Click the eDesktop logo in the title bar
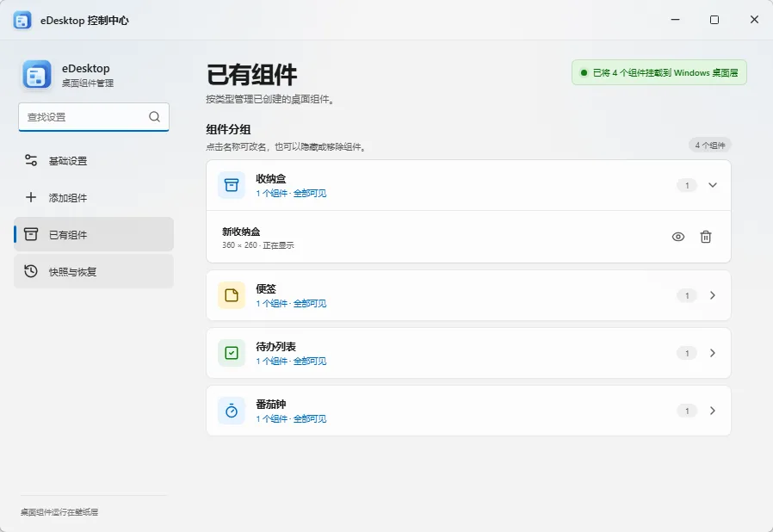 [x=22, y=20]
